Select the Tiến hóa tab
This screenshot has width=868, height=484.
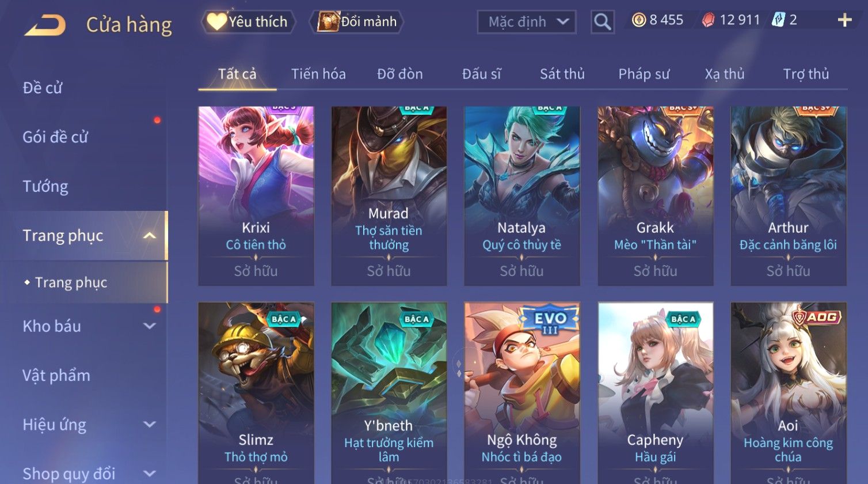coord(318,74)
